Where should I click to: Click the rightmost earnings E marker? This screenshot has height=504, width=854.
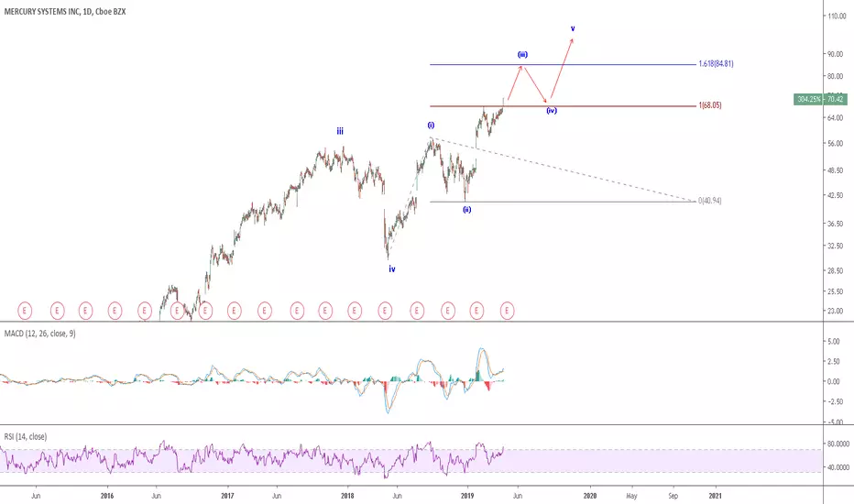point(507,311)
